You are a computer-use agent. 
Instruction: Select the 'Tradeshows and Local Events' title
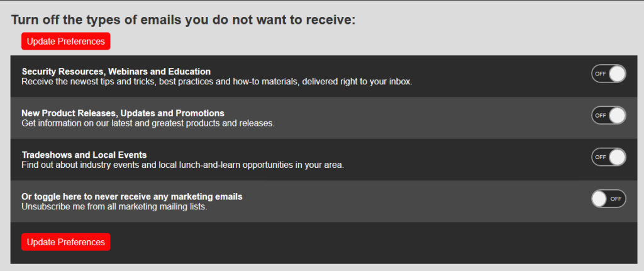[84, 155]
